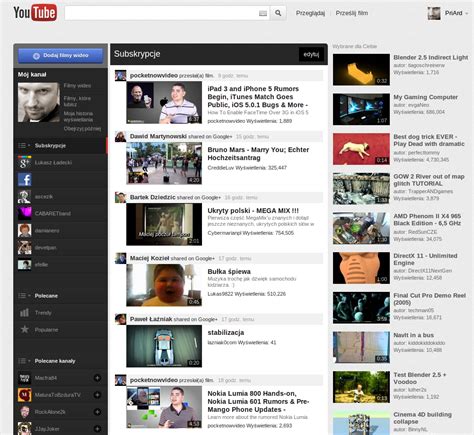Click Maciej Kozieł's small avatar
This screenshot has width=474, height=435.
pos(120,258)
